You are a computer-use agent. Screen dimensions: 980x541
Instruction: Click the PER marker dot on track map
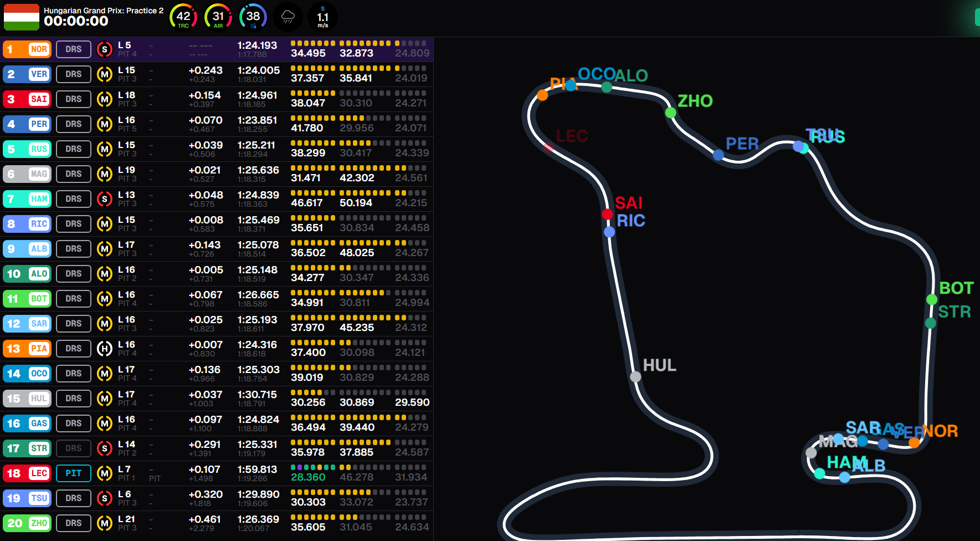pos(719,155)
